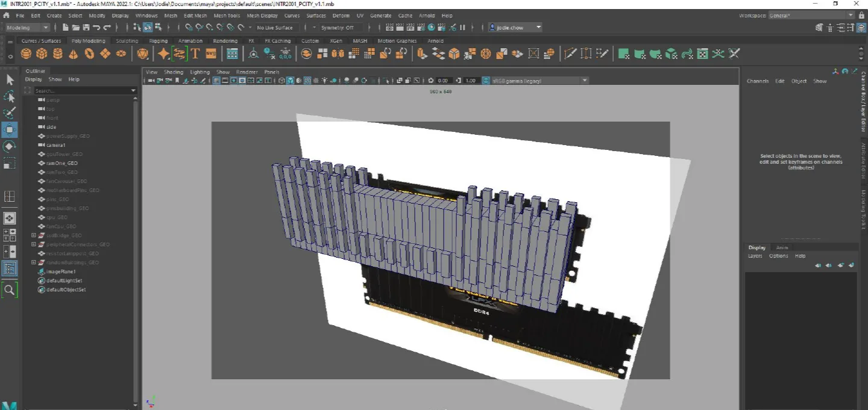The image size is (868, 410).
Task: Open the sRGB gamma color space dropdown
Action: (539, 80)
